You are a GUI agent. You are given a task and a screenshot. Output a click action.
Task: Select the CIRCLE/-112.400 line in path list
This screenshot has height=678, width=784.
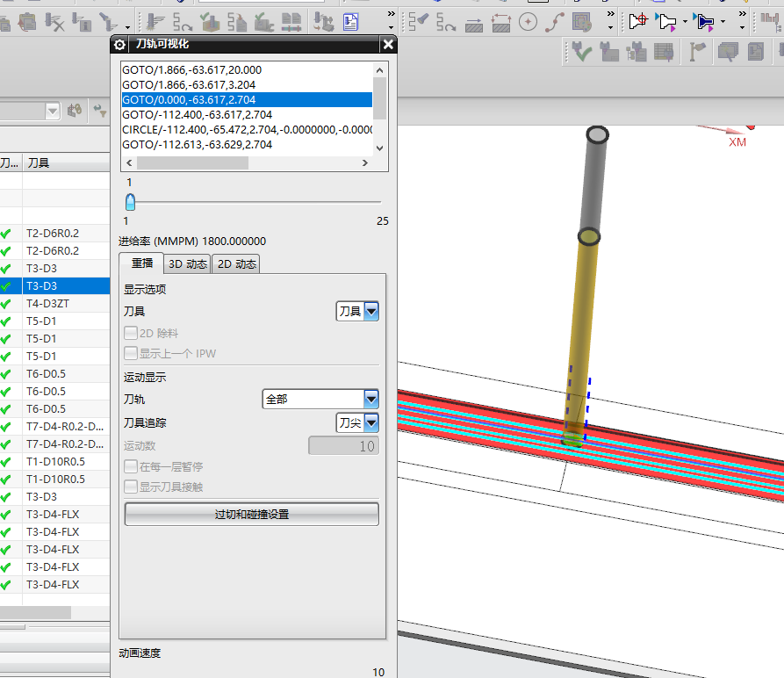(247, 130)
